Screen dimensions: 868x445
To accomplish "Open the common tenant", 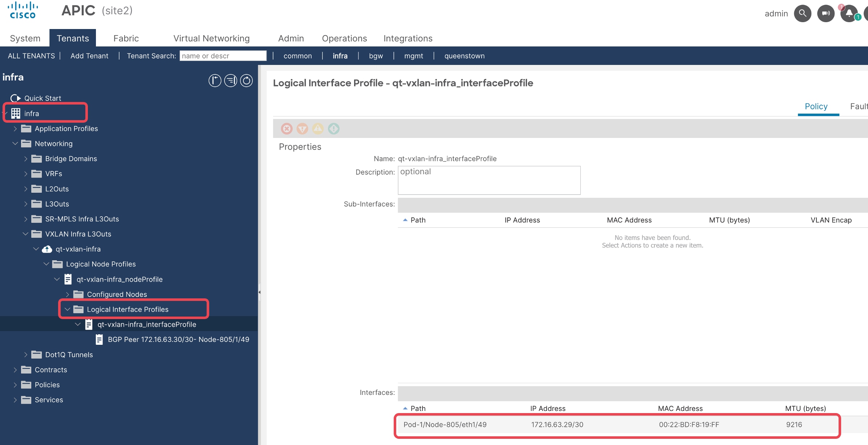I will coord(297,56).
